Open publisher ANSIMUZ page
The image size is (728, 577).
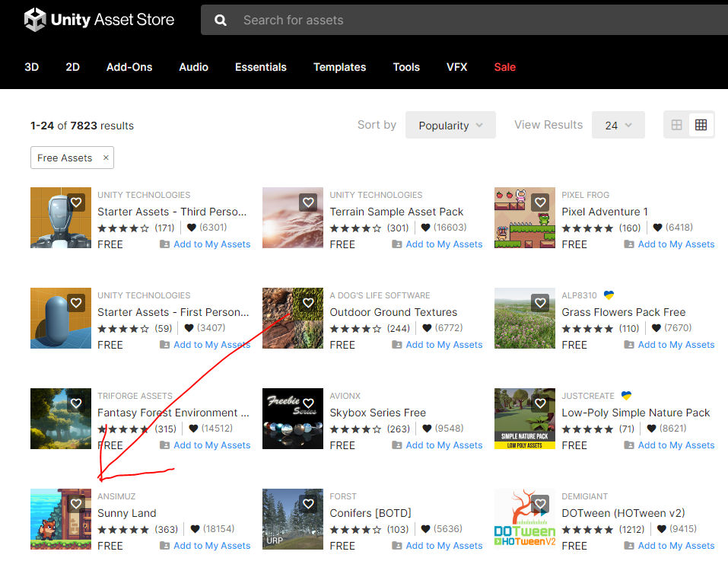(x=116, y=496)
